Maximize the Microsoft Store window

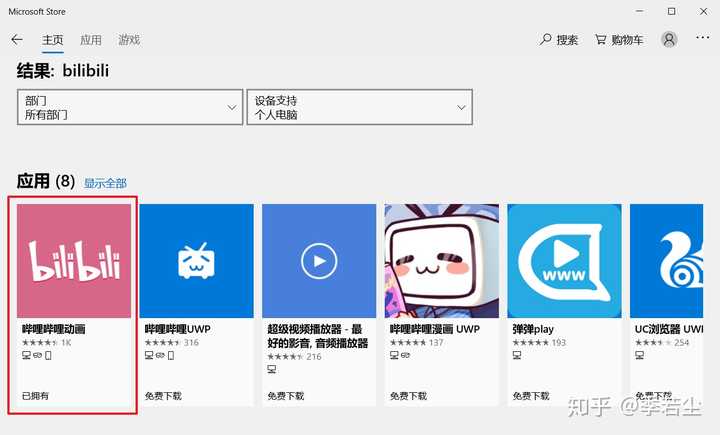671,11
